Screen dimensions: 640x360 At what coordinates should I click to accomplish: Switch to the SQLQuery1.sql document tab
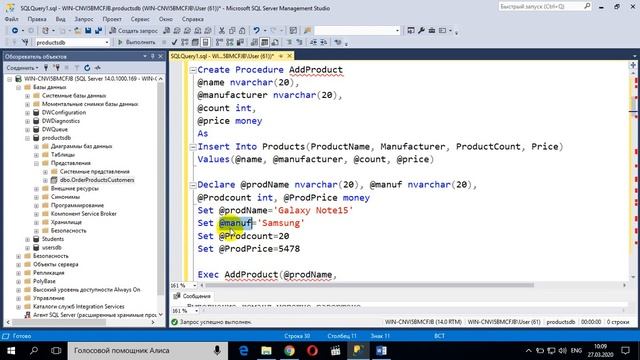coord(222,56)
